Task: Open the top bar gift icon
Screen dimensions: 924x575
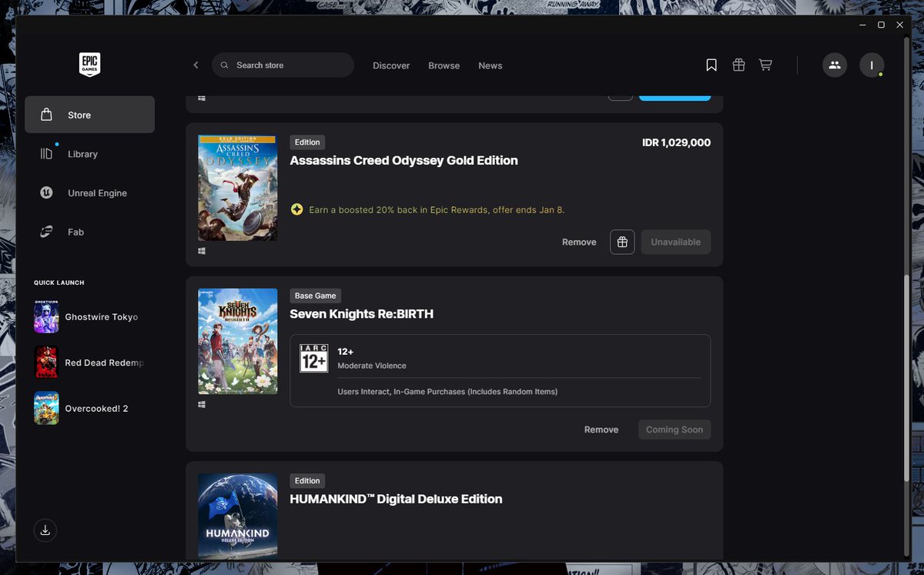Action: (x=738, y=65)
